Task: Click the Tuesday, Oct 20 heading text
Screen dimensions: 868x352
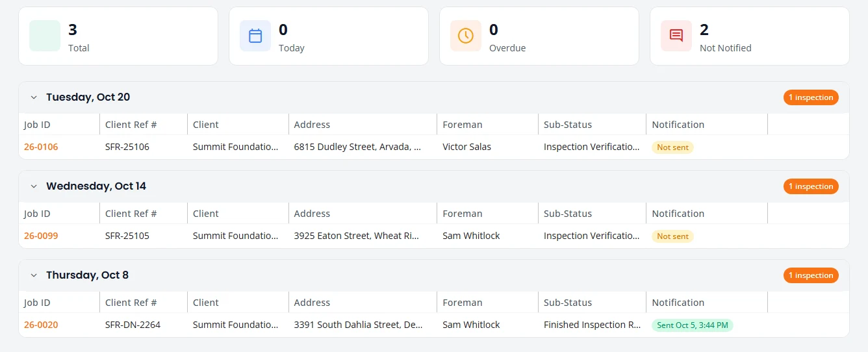Action: coord(88,97)
